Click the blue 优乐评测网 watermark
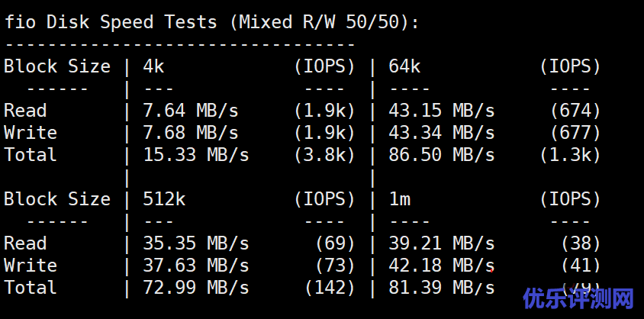The image size is (644, 319). click(x=578, y=298)
